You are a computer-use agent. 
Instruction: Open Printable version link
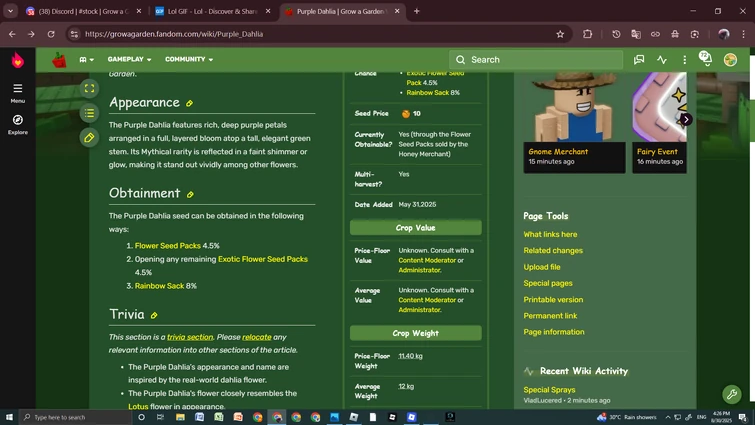pos(553,300)
